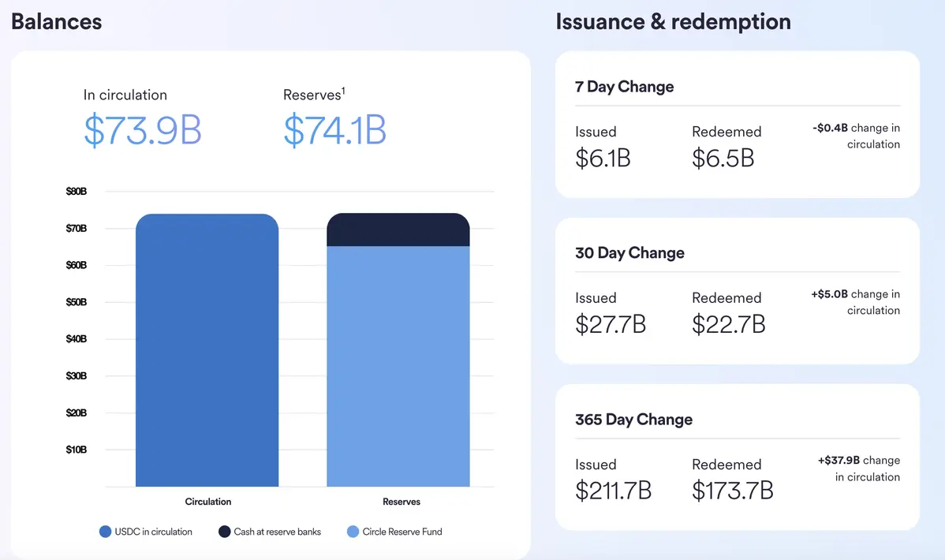Click the 365 day Redeemed $173.7B value

pyautogui.click(x=732, y=491)
